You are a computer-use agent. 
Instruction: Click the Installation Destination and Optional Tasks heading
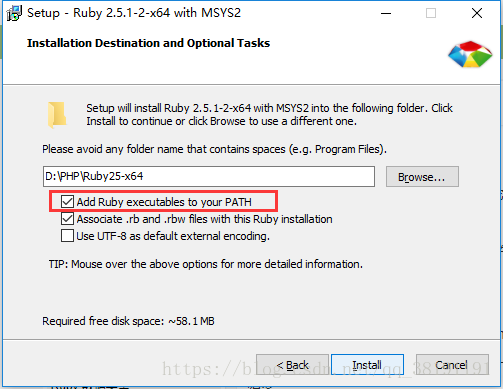click(x=148, y=43)
